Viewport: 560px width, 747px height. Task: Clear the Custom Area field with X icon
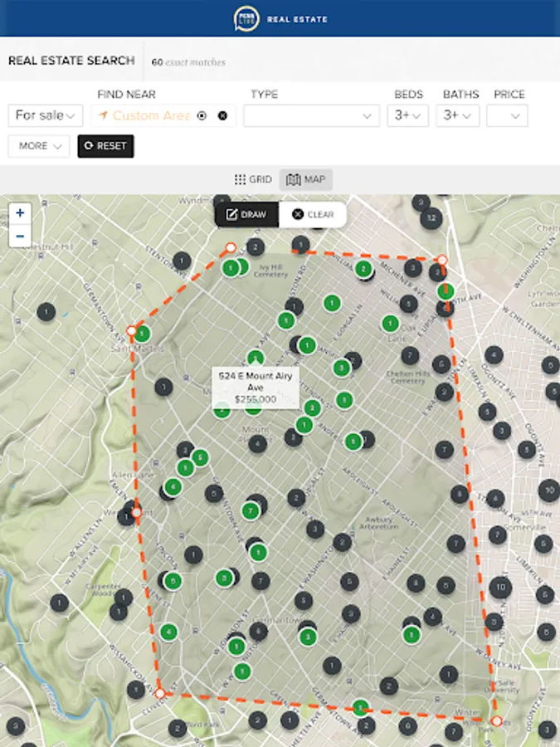[x=222, y=115]
